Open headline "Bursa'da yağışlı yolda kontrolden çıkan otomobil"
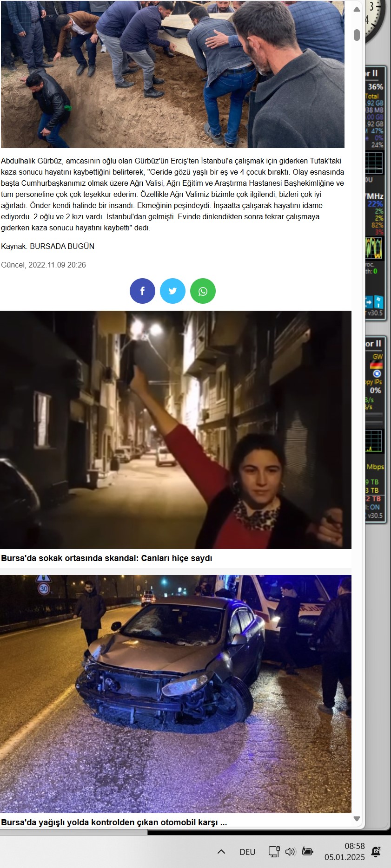 click(114, 822)
